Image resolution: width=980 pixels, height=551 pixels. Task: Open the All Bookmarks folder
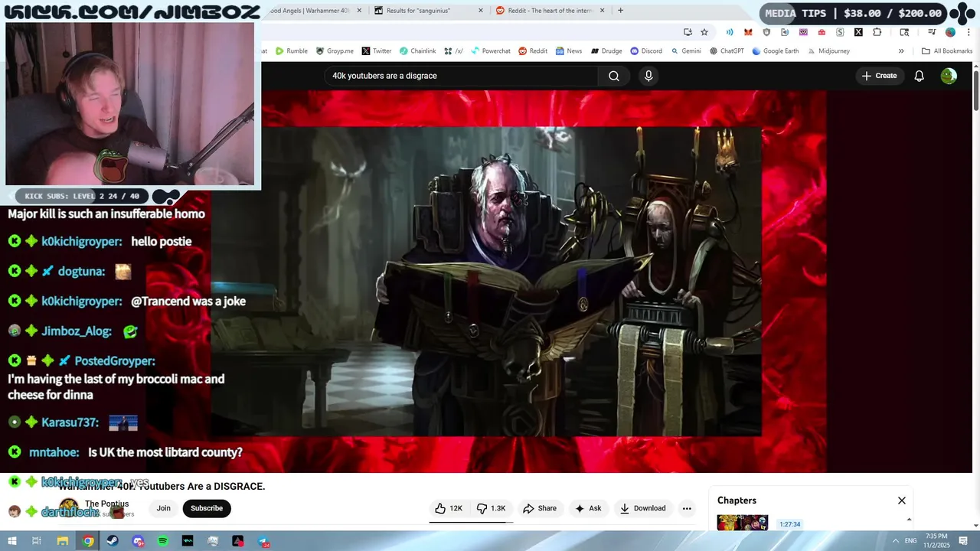[x=947, y=51]
